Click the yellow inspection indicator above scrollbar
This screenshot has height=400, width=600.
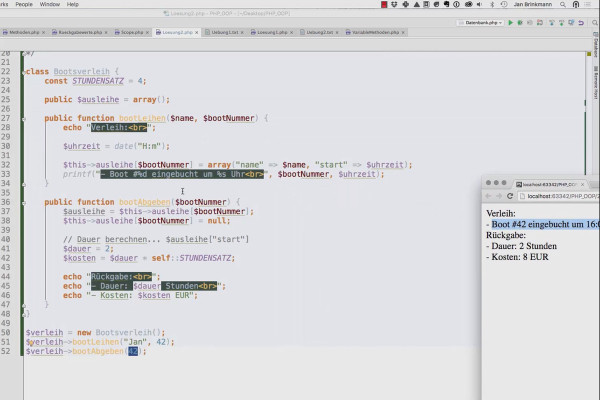coord(589,54)
